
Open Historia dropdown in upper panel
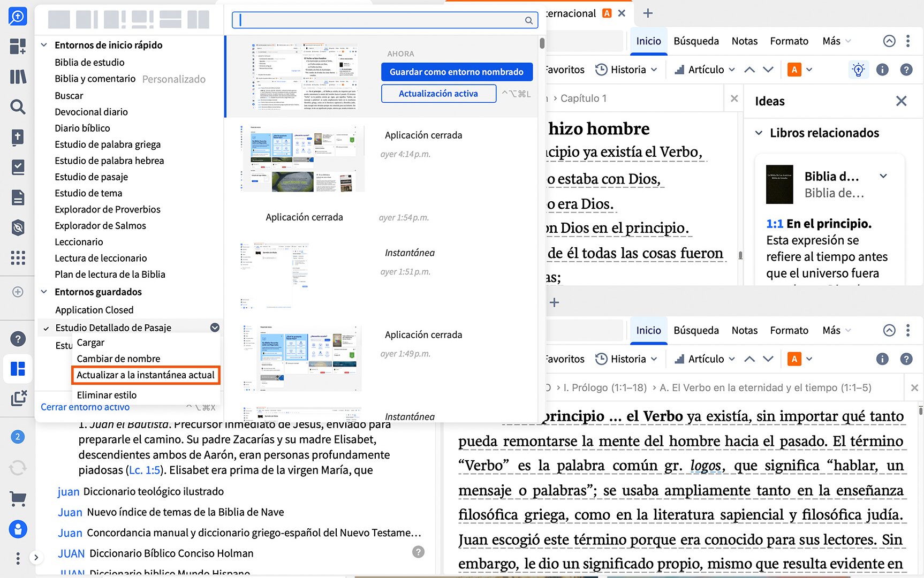[x=626, y=70]
